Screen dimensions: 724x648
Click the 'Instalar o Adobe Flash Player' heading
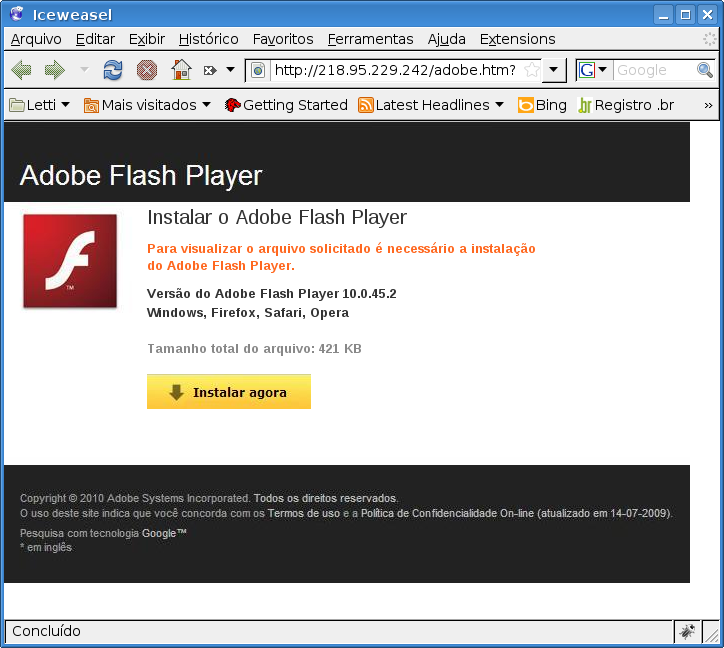point(277,217)
